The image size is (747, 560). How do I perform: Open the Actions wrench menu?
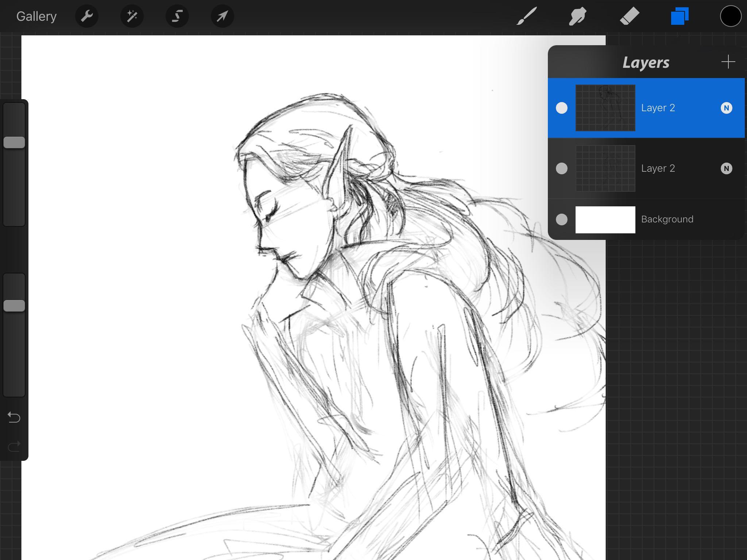[x=87, y=16]
